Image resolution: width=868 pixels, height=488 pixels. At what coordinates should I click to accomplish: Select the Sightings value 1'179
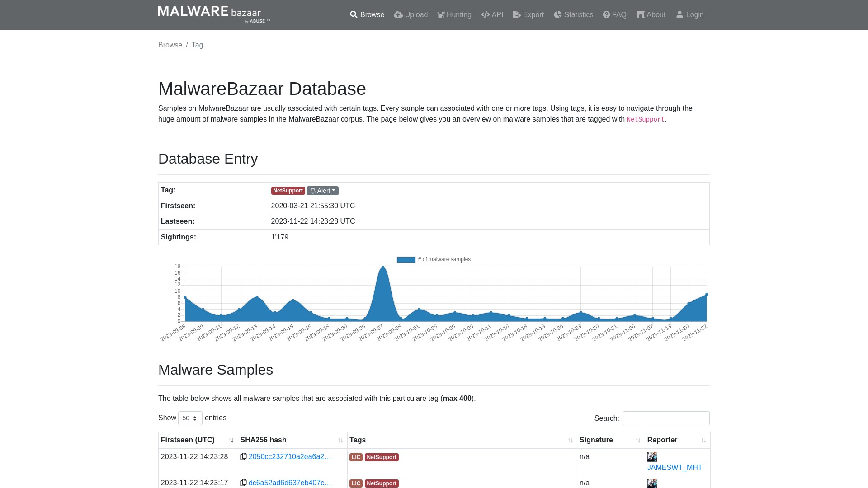click(279, 237)
